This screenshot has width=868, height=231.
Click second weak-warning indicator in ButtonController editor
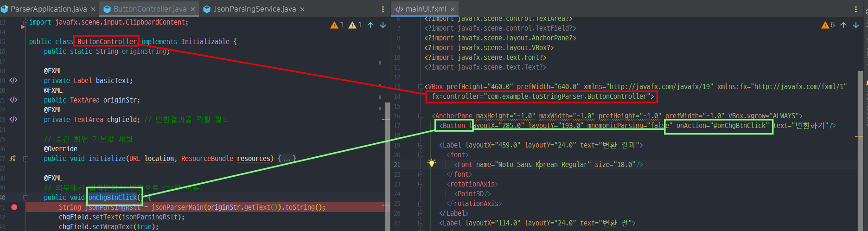pyautogui.click(x=355, y=25)
